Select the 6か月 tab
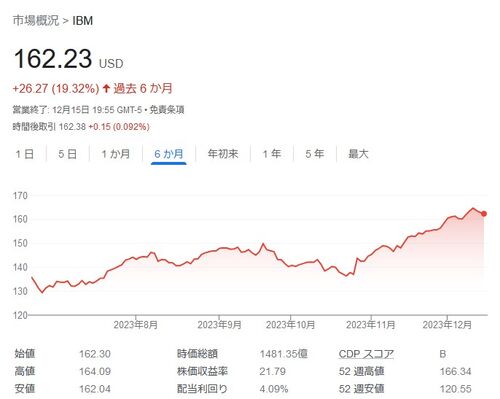This screenshot has height=399, width=500. (x=169, y=154)
